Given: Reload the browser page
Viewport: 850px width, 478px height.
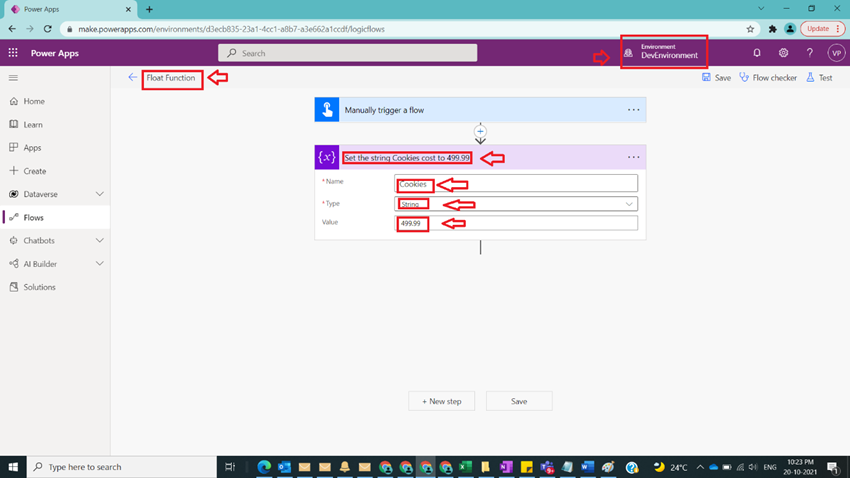Looking at the screenshot, I should 48,29.
